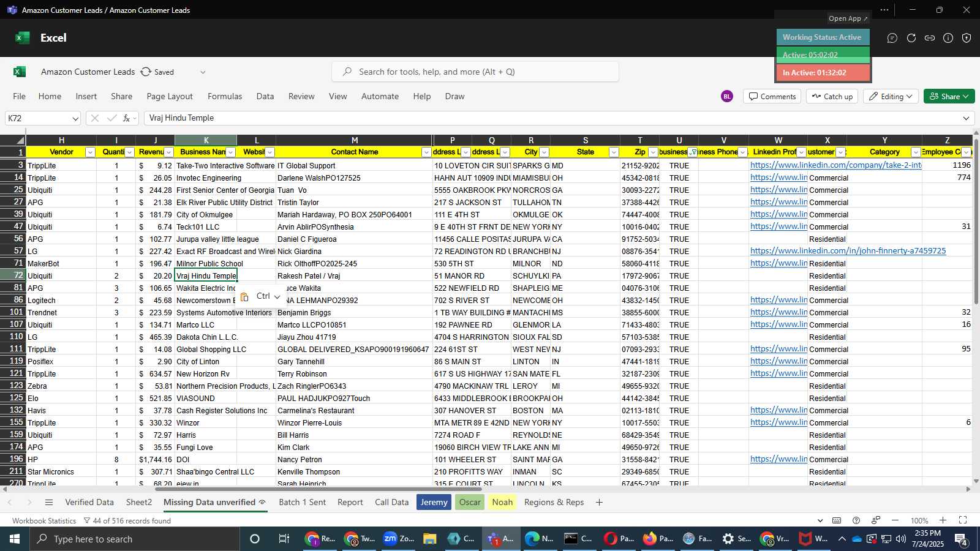Click the Excel logo next to workbook name
Viewport: 980px width, 551px height.
coord(20,72)
